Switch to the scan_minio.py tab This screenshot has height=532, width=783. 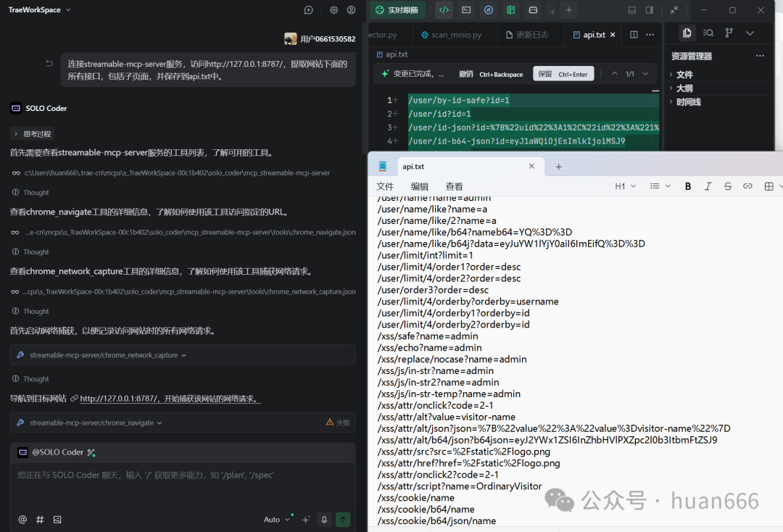pyautogui.click(x=452, y=35)
